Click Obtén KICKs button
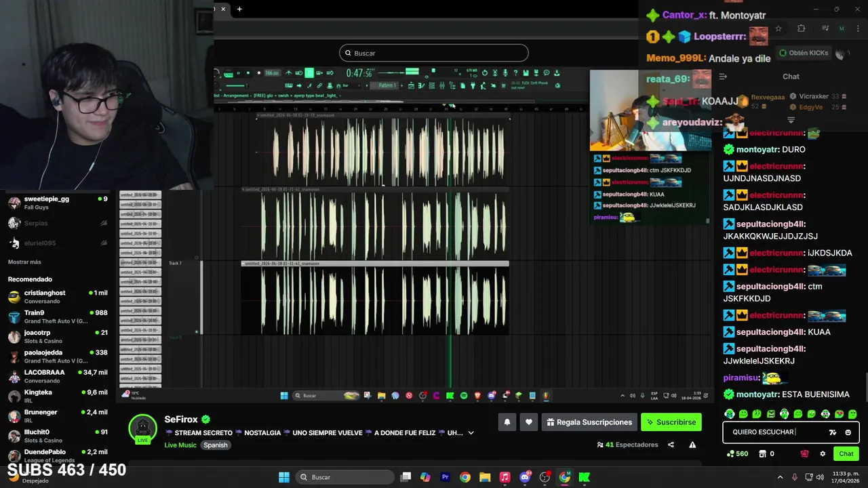Viewport: 868px width, 488px height. tap(804, 53)
